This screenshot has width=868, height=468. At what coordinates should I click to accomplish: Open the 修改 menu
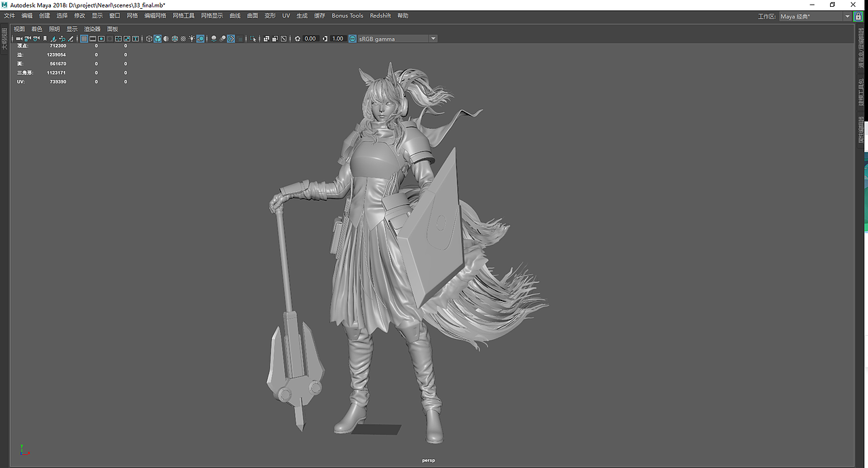coord(80,16)
